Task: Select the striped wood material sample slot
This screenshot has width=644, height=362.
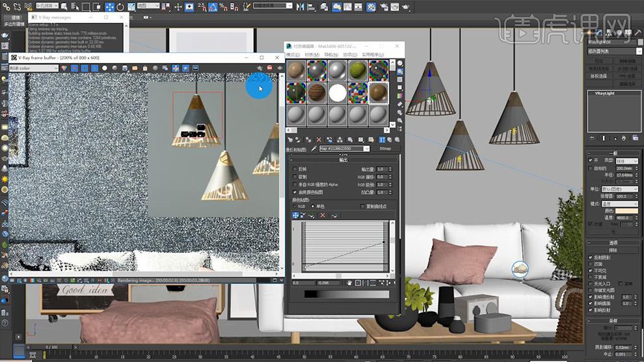Action: (x=317, y=93)
